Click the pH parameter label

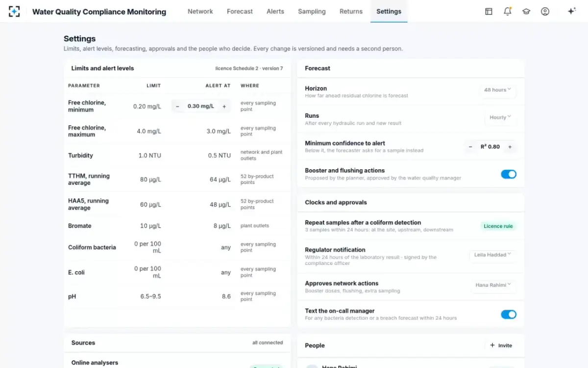click(72, 297)
